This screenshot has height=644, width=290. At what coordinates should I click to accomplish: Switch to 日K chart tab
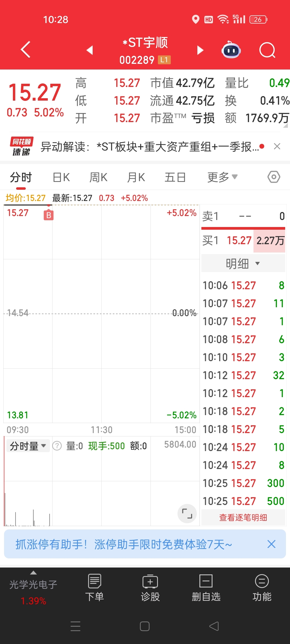[x=61, y=177]
